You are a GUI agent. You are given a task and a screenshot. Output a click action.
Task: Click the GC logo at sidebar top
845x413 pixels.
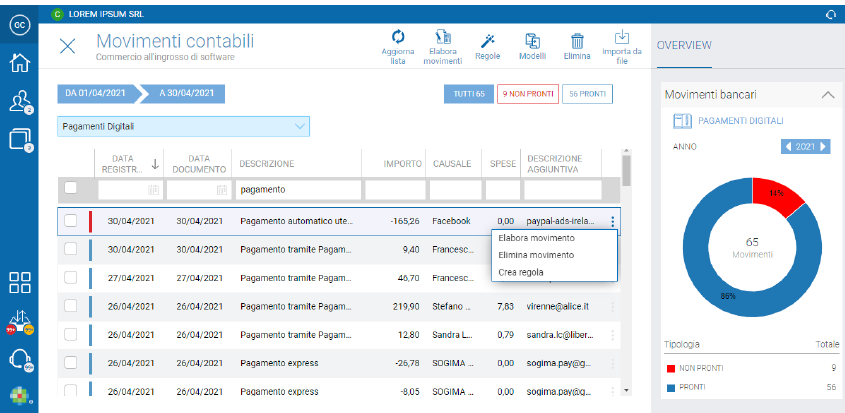(19, 25)
